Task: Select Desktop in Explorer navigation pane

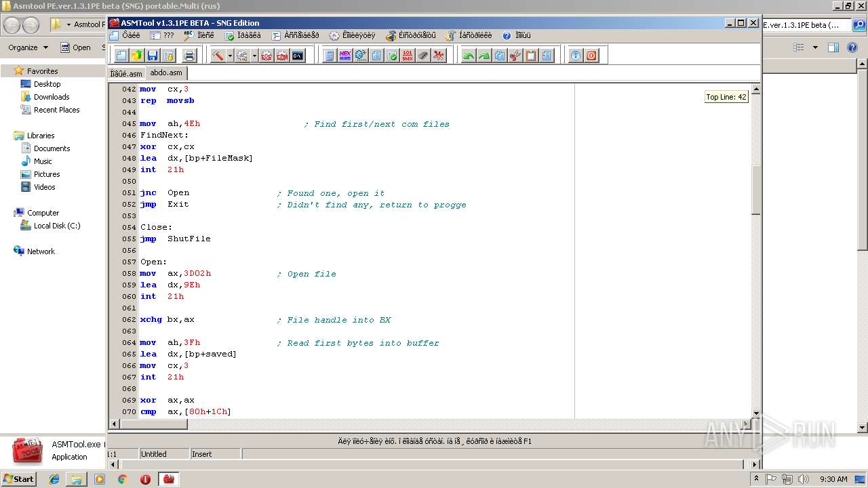Action: 41,84
